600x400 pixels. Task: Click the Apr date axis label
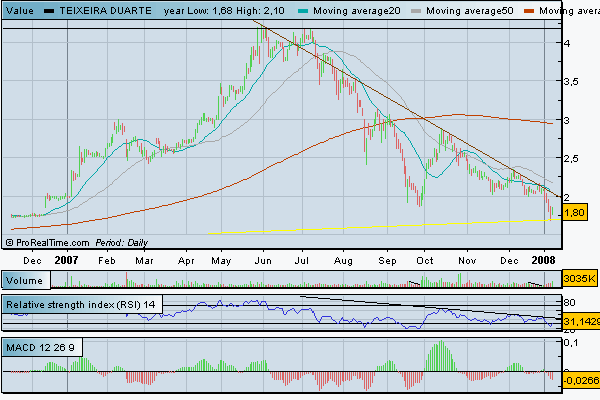[x=186, y=261]
